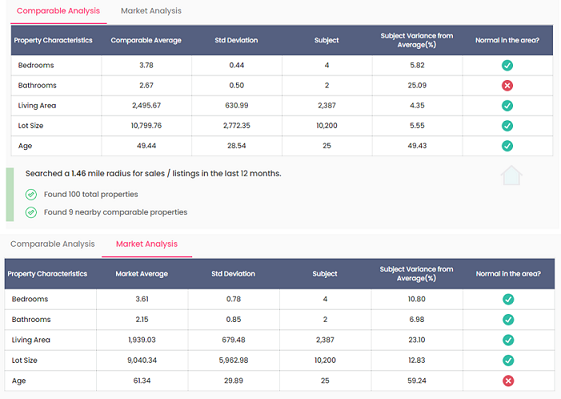
Task: Click Property Characteristics header in market table
Action: [x=47, y=274]
